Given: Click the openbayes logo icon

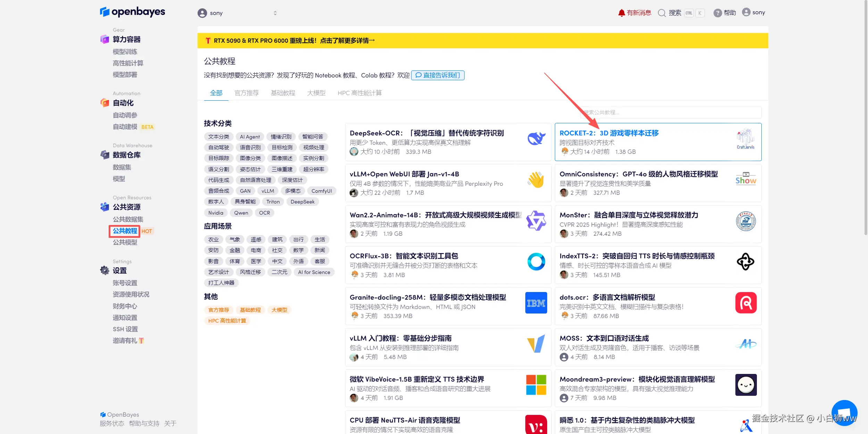Looking at the screenshot, I should pos(105,12).
